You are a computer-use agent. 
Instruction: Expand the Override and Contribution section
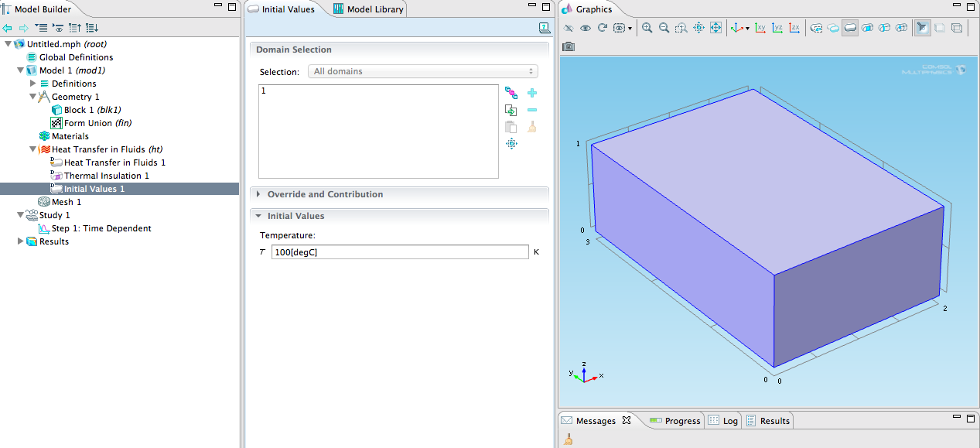[x=325, y=194]
